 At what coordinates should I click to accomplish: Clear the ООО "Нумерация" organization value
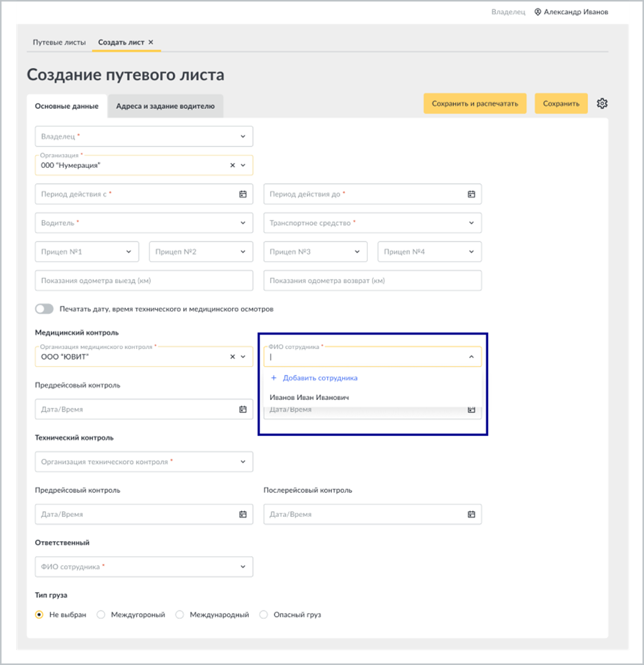click(x=233, y=165)
